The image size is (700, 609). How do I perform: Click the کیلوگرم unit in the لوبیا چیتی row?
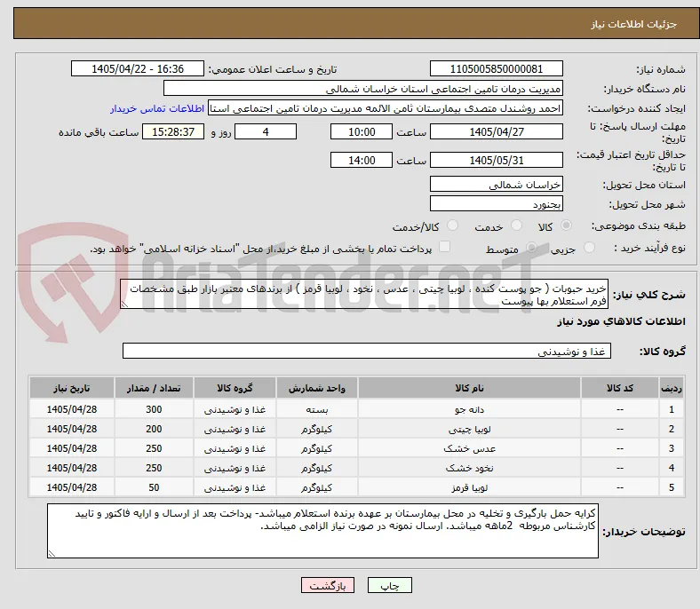(x=317, y=429)
